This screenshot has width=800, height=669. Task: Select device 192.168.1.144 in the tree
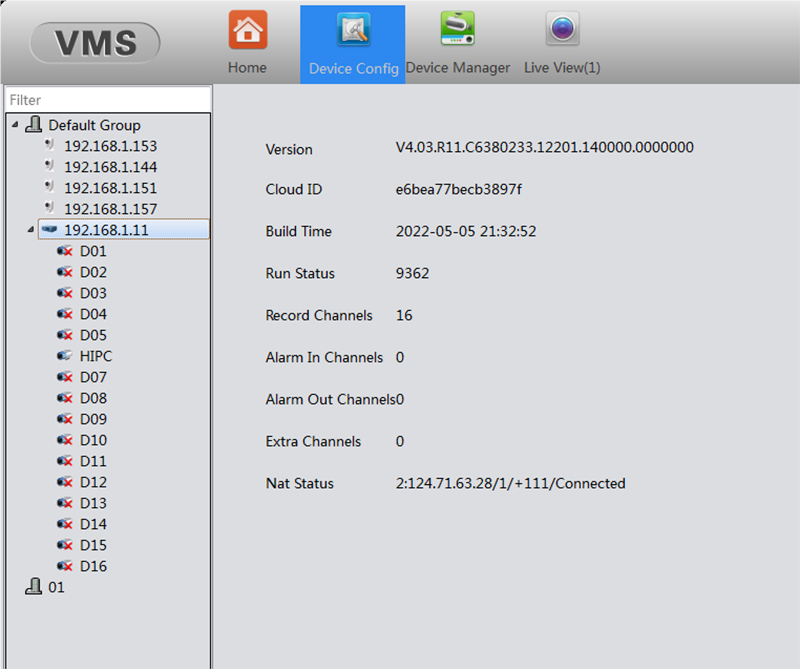click(x=110, y=167)
